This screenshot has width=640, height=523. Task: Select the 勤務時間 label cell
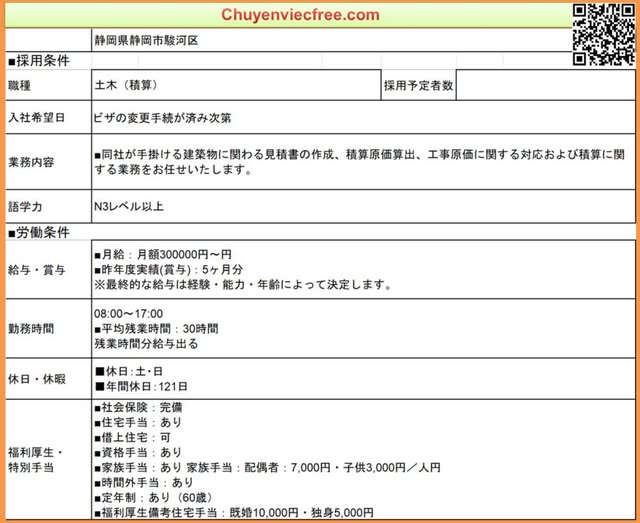31,328
